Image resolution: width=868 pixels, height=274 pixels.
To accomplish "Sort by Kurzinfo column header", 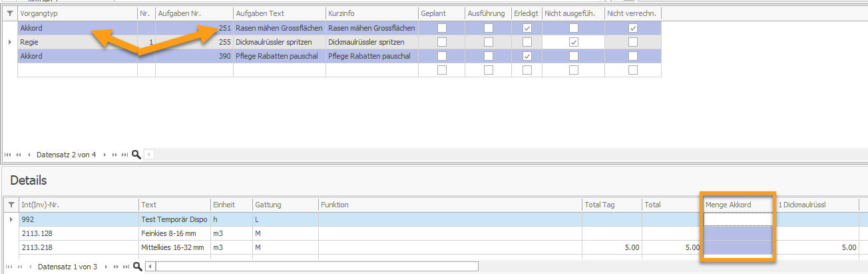I will coord(371,13).
